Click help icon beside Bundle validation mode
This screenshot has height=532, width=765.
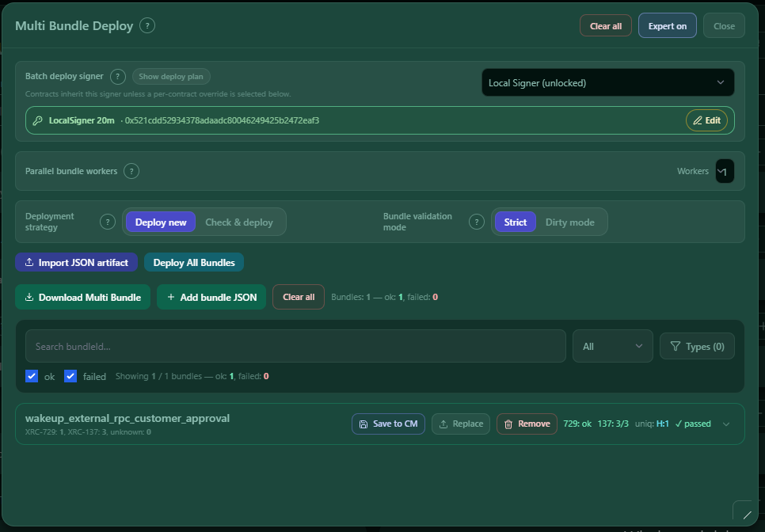[x=476, y=222]
